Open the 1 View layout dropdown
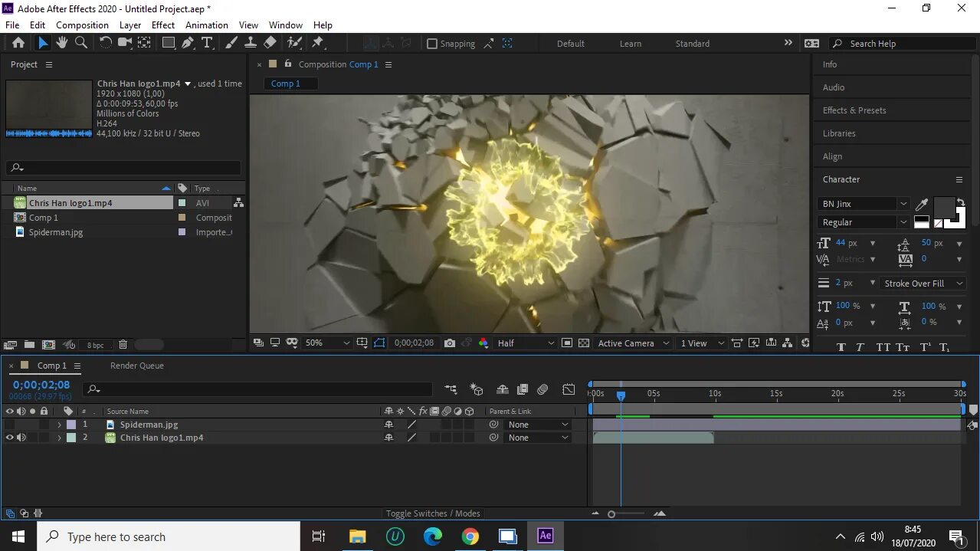Image resolution: width=980 pixels, height=551 pixels. 702,343
